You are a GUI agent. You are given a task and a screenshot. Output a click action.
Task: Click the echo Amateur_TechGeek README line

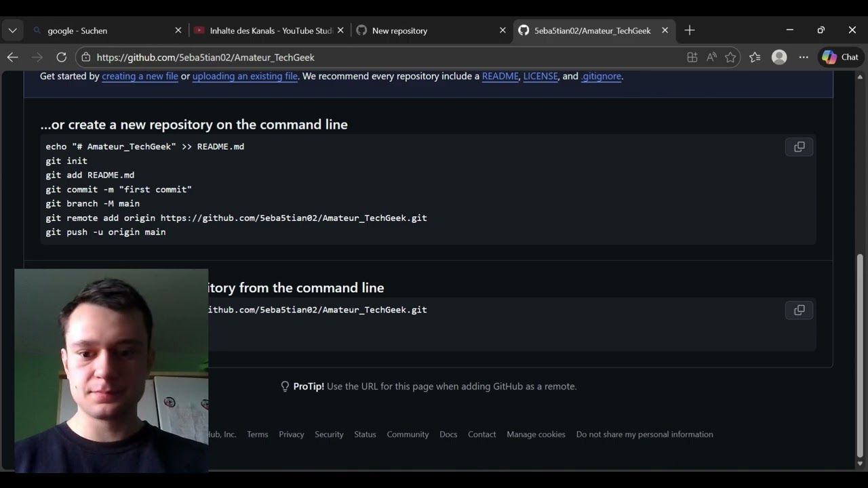coord(145,146)
